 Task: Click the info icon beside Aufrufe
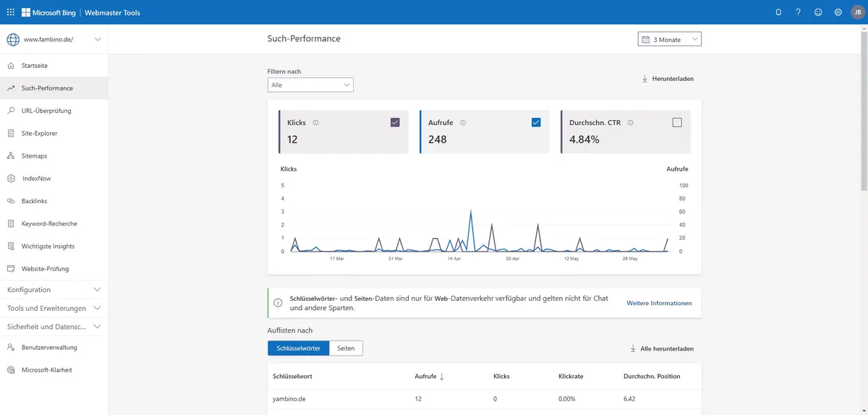(463, 123)
